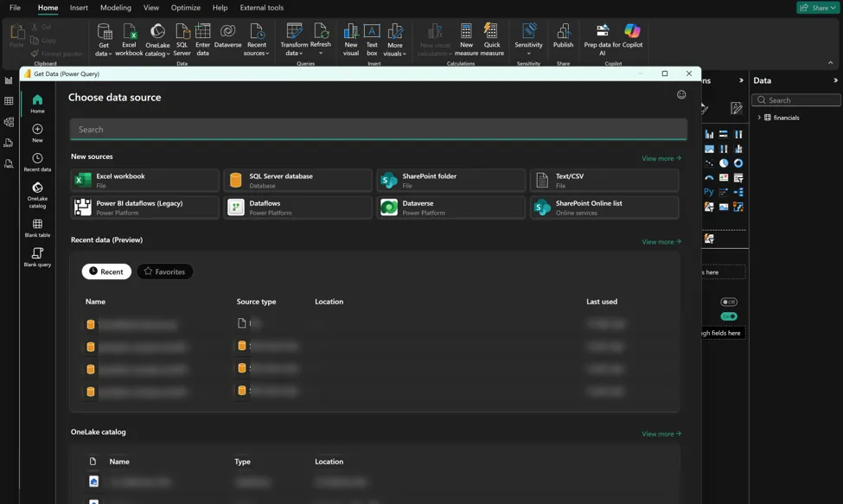
Task: Select the pie chart visual icon
Action: coord(724,163)
